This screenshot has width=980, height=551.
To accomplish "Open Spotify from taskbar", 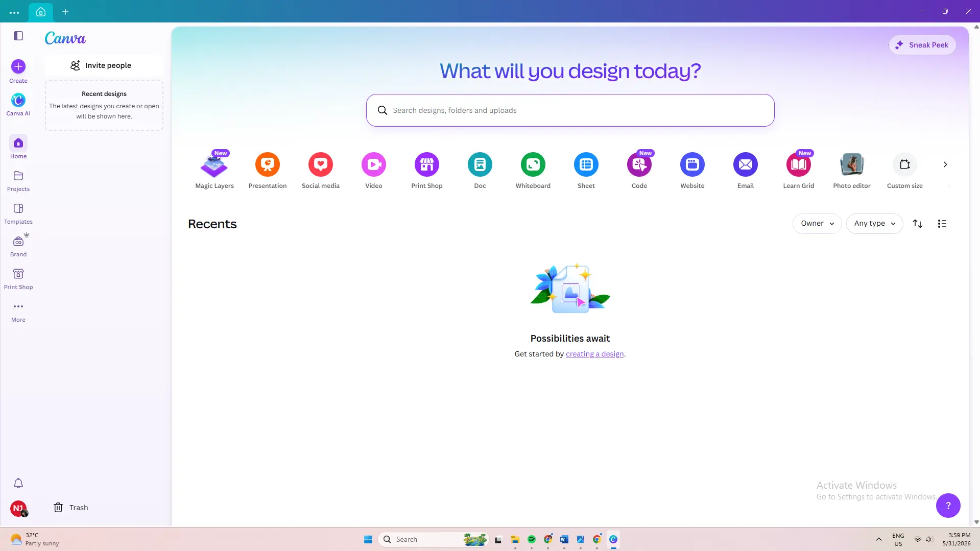I will coord(532,539).
